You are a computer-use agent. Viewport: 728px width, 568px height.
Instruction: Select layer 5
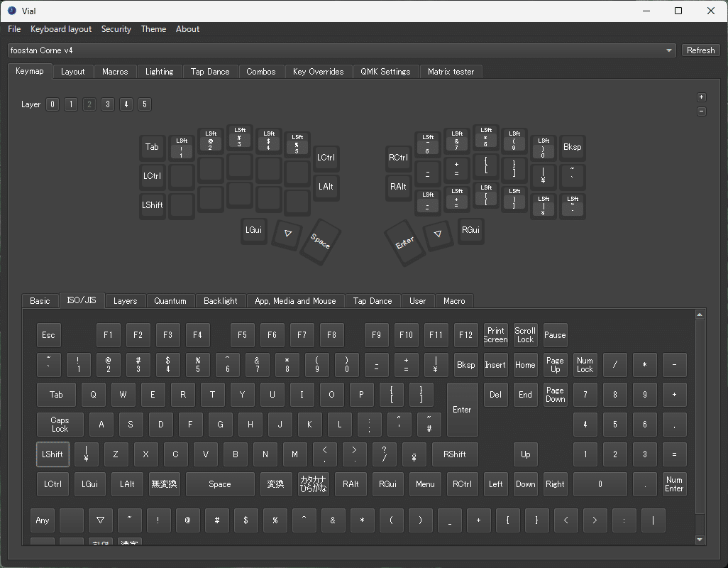(144, 104)
